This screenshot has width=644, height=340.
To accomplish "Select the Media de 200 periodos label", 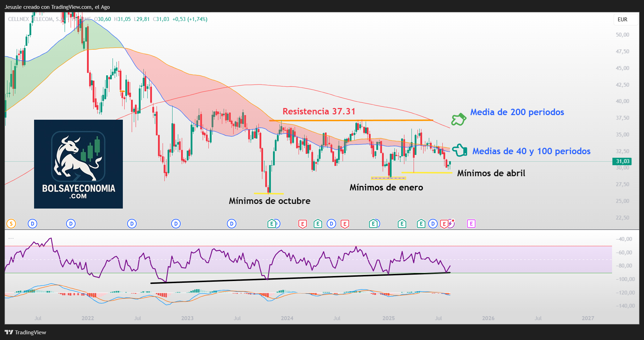I will (x=517, y=112).
